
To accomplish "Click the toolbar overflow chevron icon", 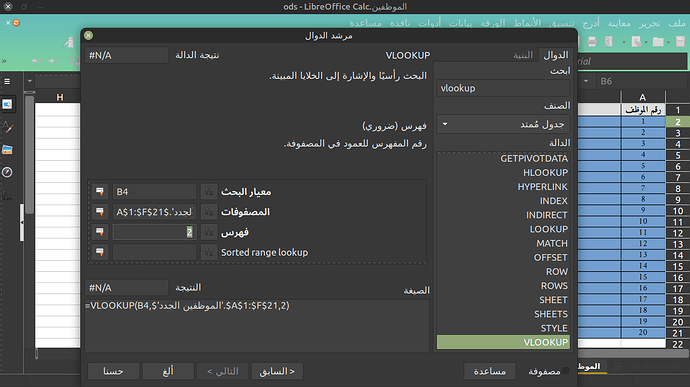I will pos(4,61).
